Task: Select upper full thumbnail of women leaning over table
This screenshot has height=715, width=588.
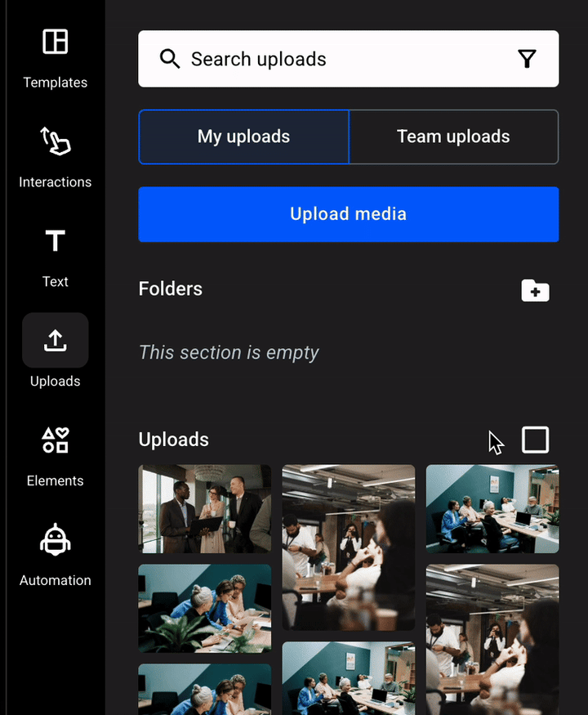Action: pos(205,608)
